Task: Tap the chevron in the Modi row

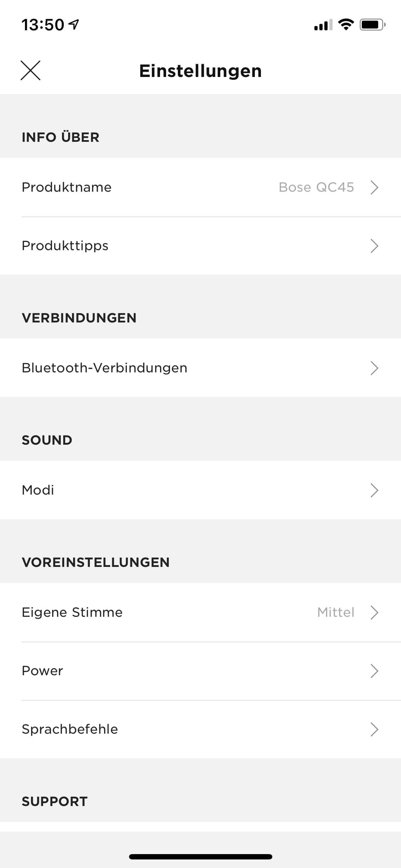Action: (x=374, y=490)
